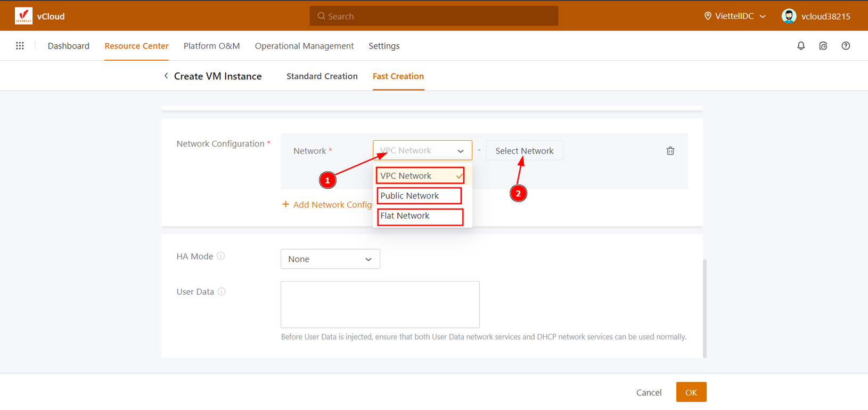Viewport: 868px width, 410px height.
Task: Click the help question mark icon
Action: [845, 46]
